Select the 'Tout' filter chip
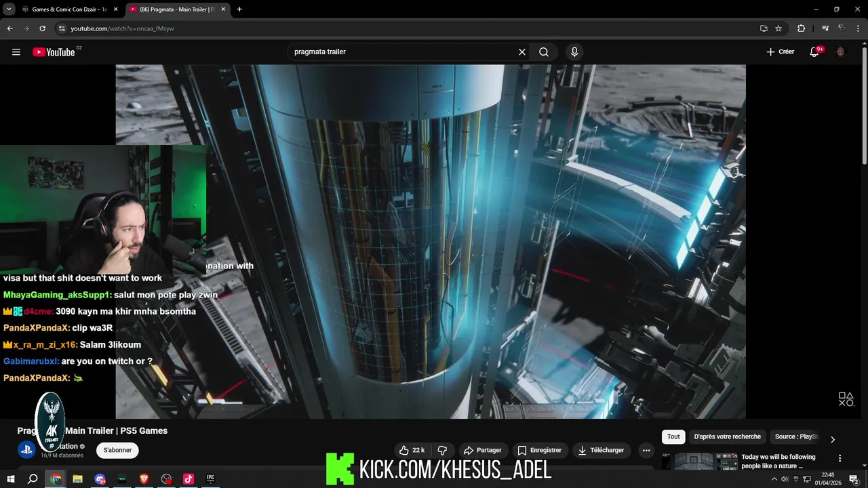The image size is (868, 488). [673, 437]
